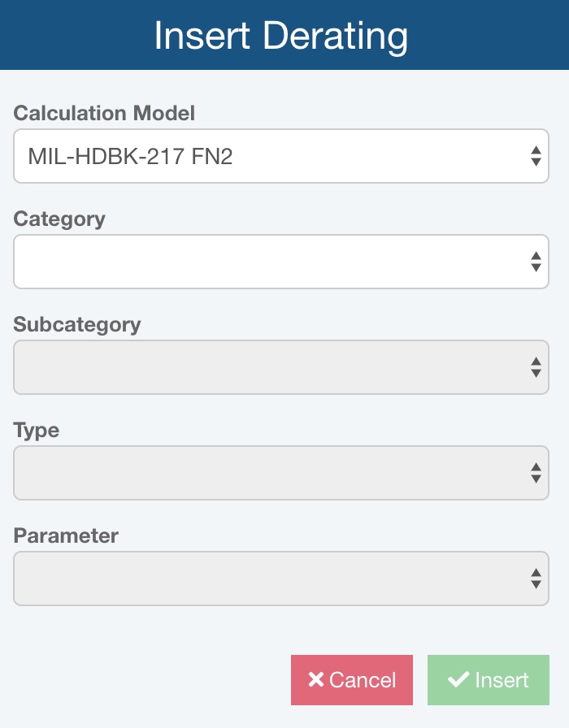The width and height of the screenshot is (569, 728).
Task: Click the Insert Derating dialog title
Action: [x=281, y=37]
